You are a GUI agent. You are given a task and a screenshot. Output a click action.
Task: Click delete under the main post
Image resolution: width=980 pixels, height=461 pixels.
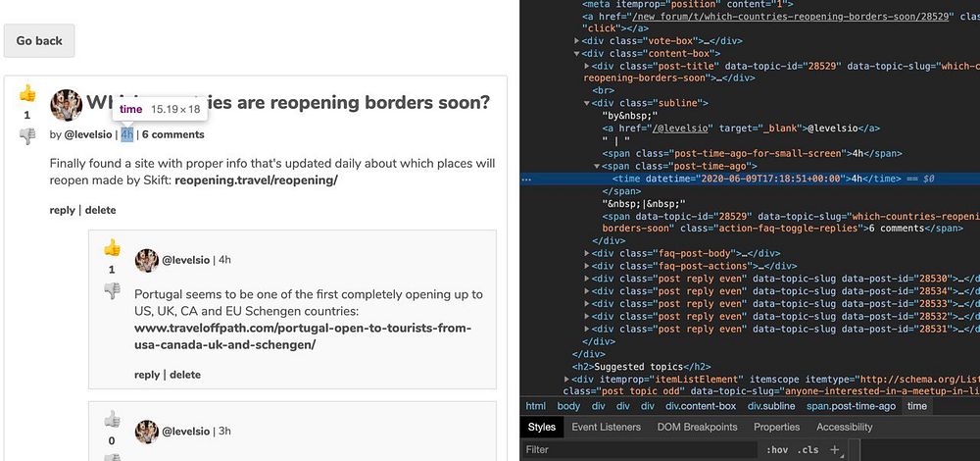tap(101, 210)
